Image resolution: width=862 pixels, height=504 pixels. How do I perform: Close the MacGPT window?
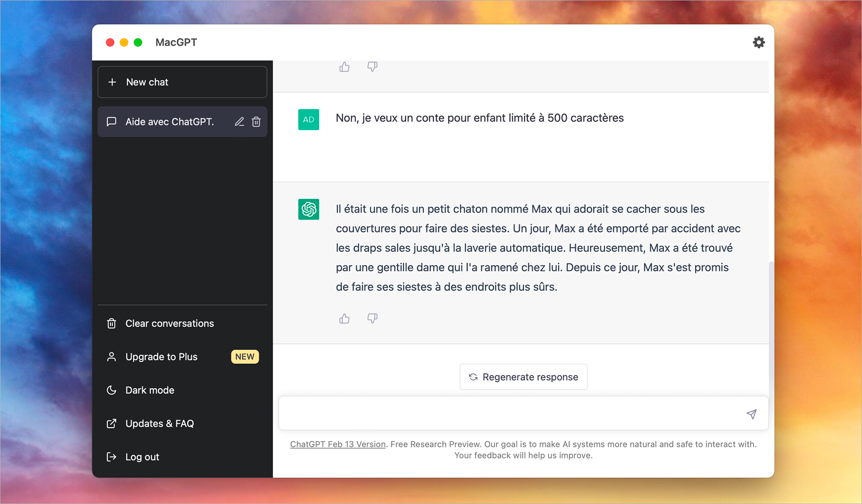pos(110,42)
